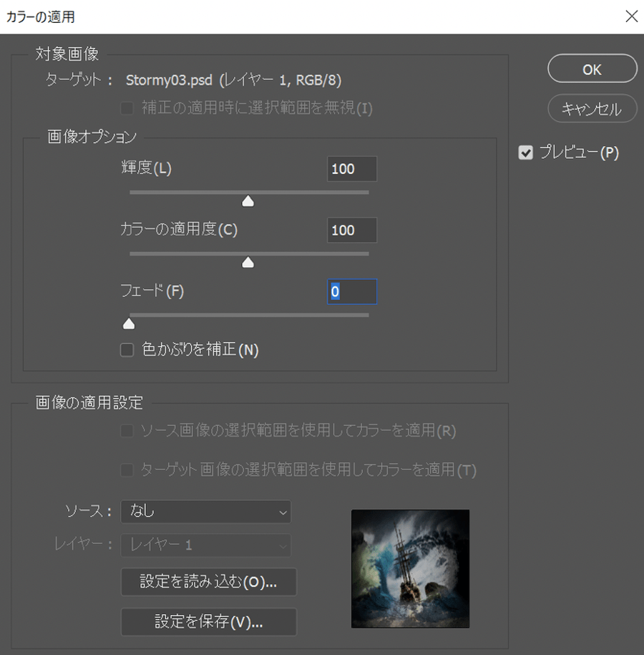The width and height of the screenshot is (644, 655).
Task: Toggle 補正の適用時に選択範囲を無視(I) checkbox
Action: point(127,108)
